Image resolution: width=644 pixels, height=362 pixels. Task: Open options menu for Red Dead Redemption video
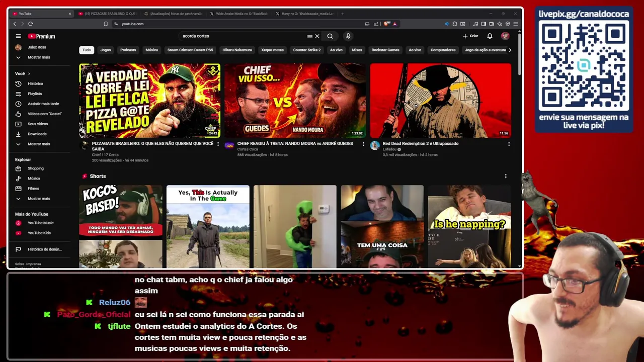coord(509,144)
